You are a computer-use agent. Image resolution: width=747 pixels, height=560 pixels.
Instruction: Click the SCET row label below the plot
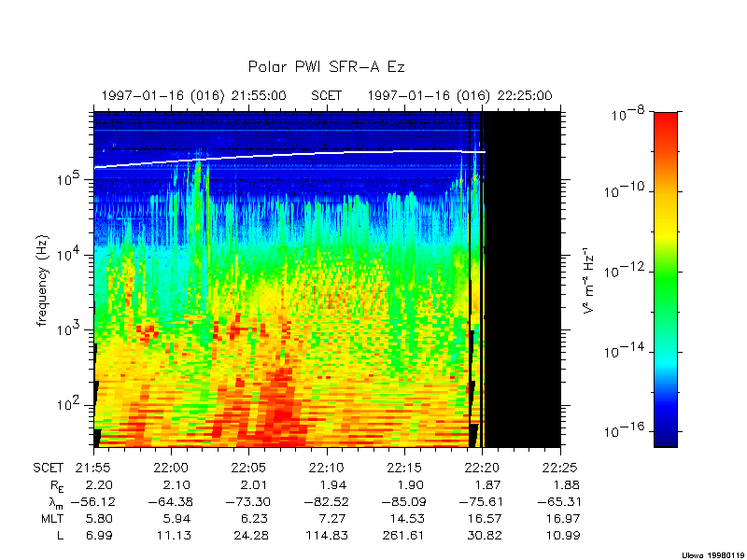coord(50,468)
